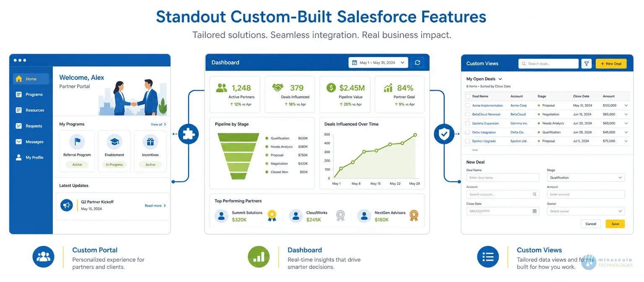Open Home in the portal sidebar
Screen dimensions: 644x282
point(31,79)
